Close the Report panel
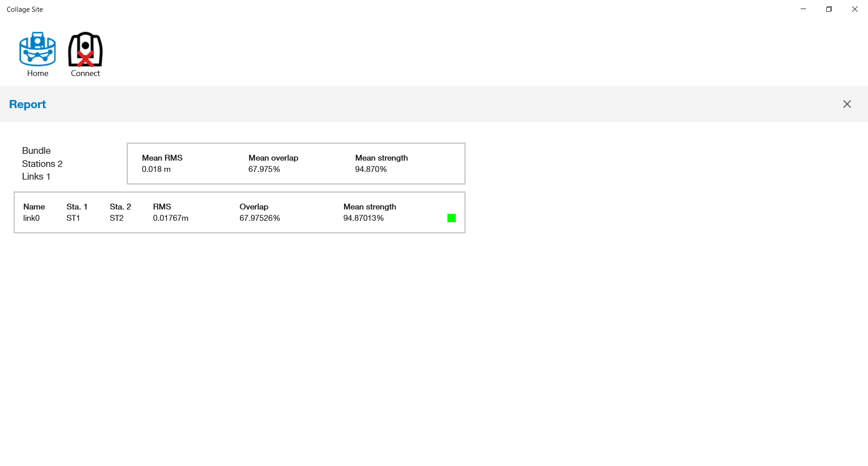Screen dimensions: 868x466 [847, 104]
